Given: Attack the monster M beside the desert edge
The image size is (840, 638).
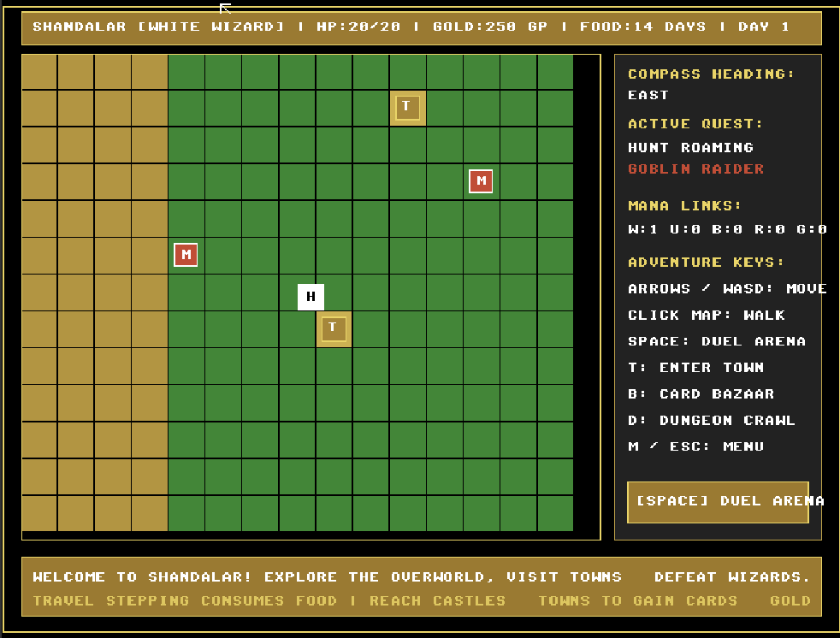Looking at the screenshot, I should pyautogui.click(x=186, y=255).
